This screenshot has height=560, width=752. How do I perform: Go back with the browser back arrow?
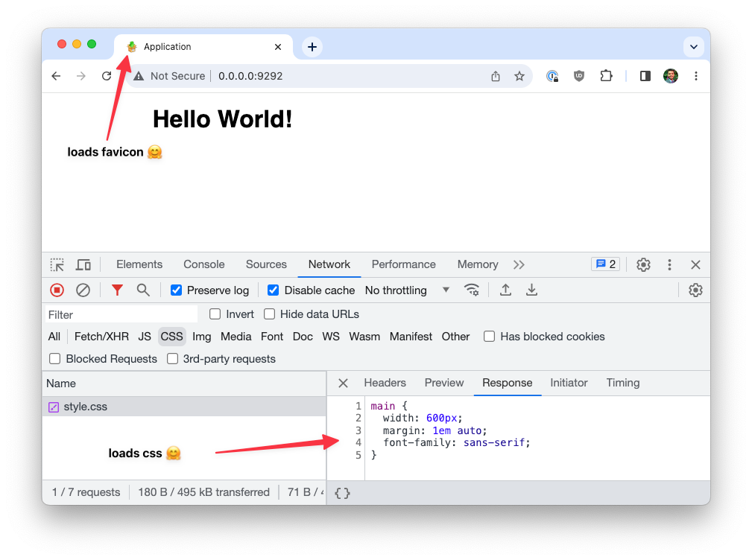click(56, 76)
